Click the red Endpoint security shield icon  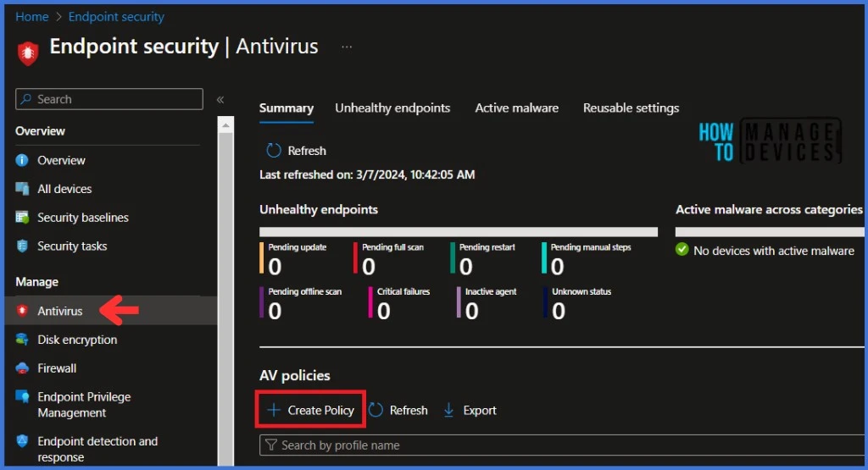point(28,53)
